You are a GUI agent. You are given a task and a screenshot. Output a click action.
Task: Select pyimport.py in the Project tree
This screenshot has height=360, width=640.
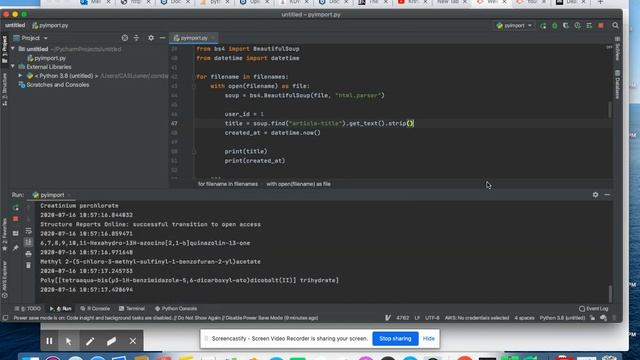click(50, 58)
